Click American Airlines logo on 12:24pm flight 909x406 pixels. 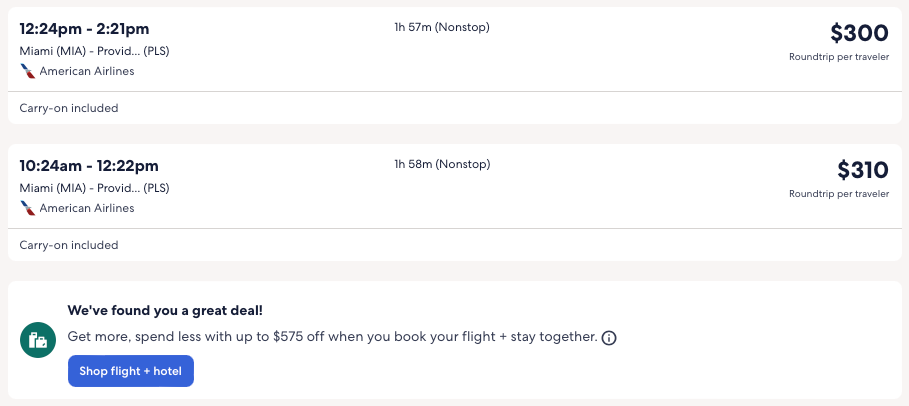(x=27, y=71)
